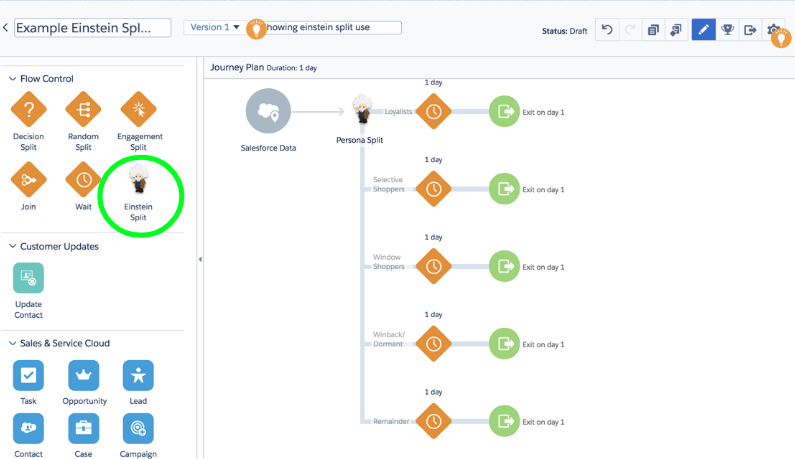This screenshot has width=795, height=459.
Task: Select the Campaign activity icon
Action: [138, 429]
